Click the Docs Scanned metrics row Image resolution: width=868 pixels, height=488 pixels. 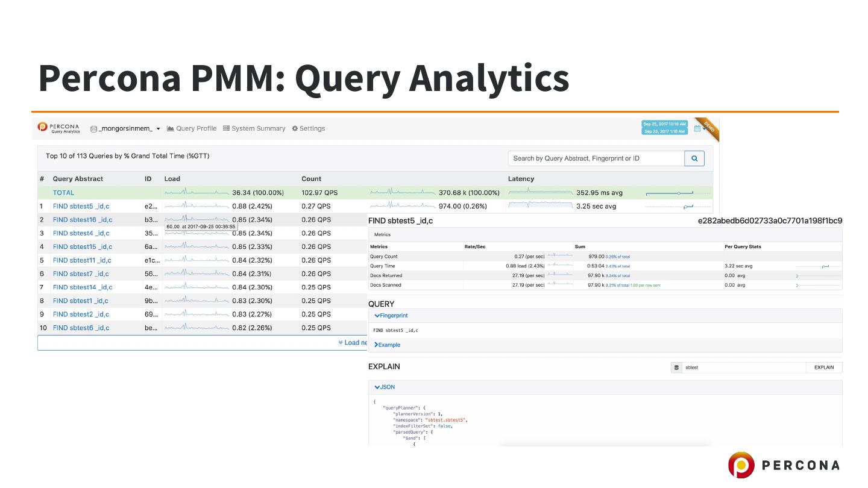click(x=605, y=286)
